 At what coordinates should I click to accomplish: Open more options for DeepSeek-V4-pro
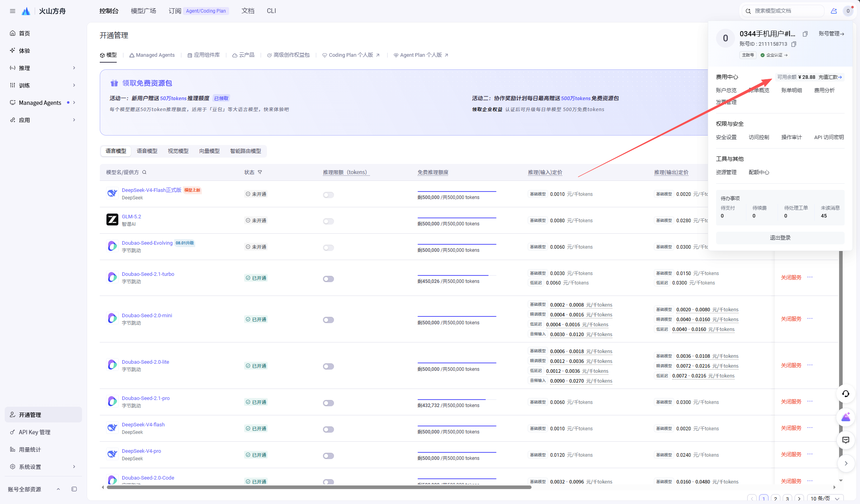(x=810, y=454)
